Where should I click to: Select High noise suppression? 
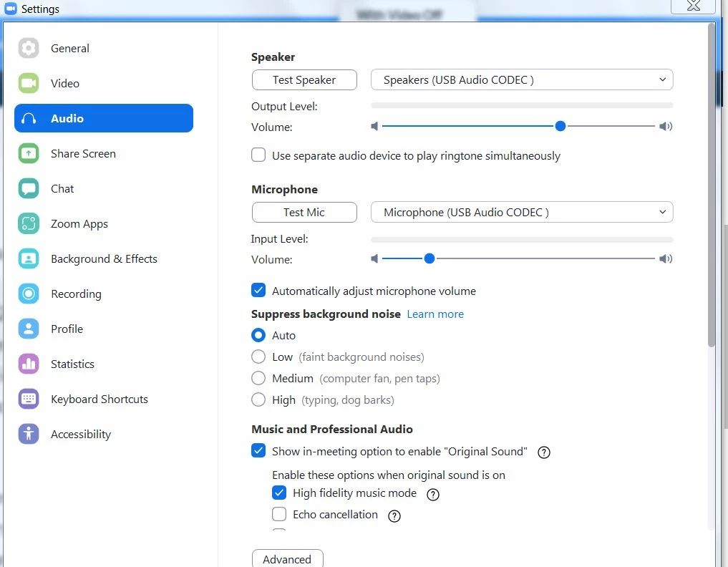click(258, 399)
